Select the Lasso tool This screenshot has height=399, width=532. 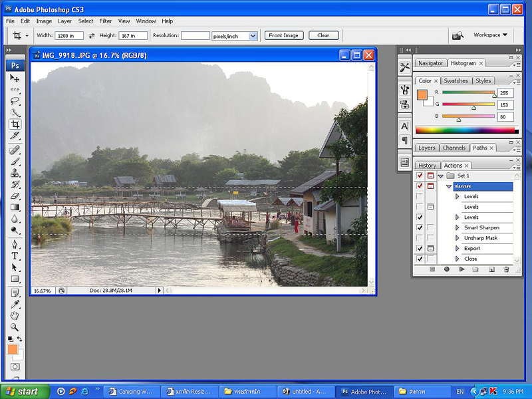point(15,102)
